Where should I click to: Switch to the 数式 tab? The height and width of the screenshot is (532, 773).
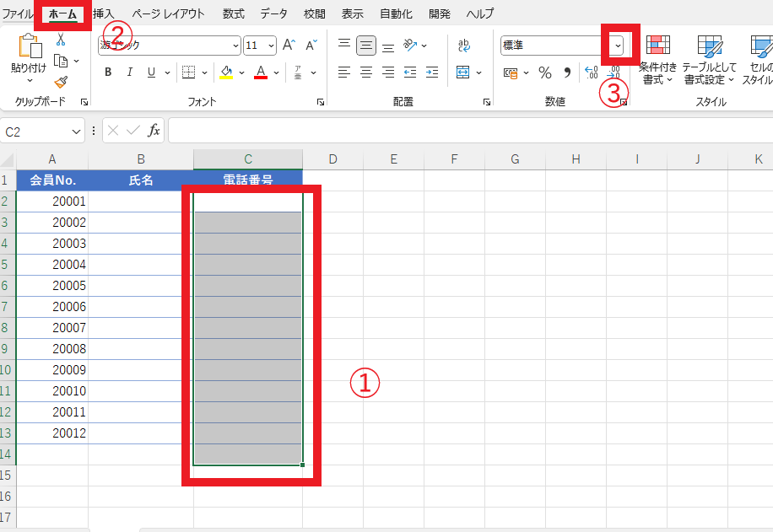coord(233,13)
